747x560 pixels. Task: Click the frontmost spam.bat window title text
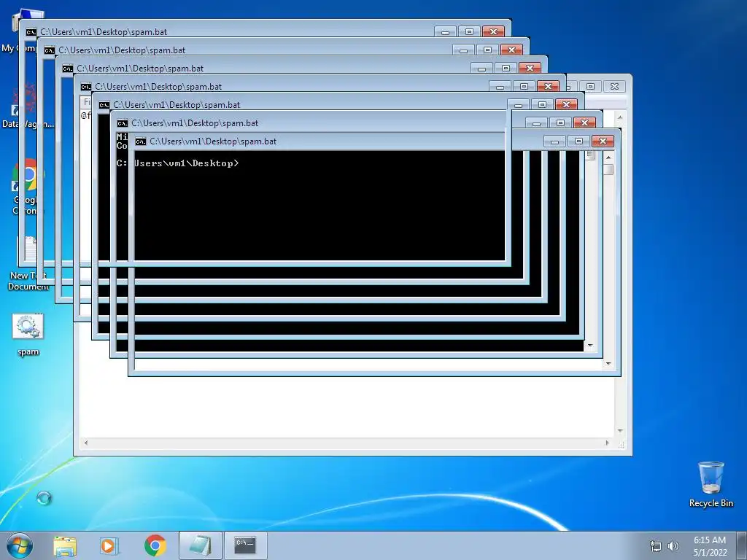[x=213, y=141]
